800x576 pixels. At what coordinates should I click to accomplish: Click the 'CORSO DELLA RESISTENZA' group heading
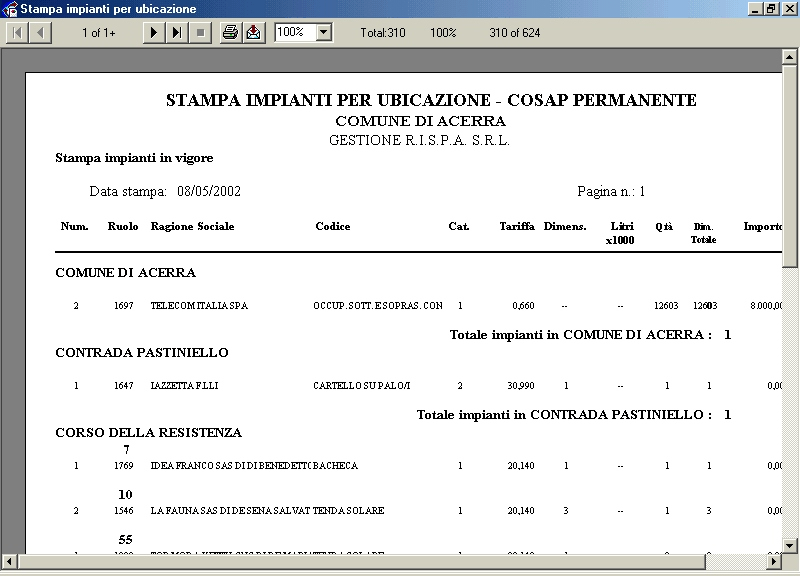tap(148, 433)
